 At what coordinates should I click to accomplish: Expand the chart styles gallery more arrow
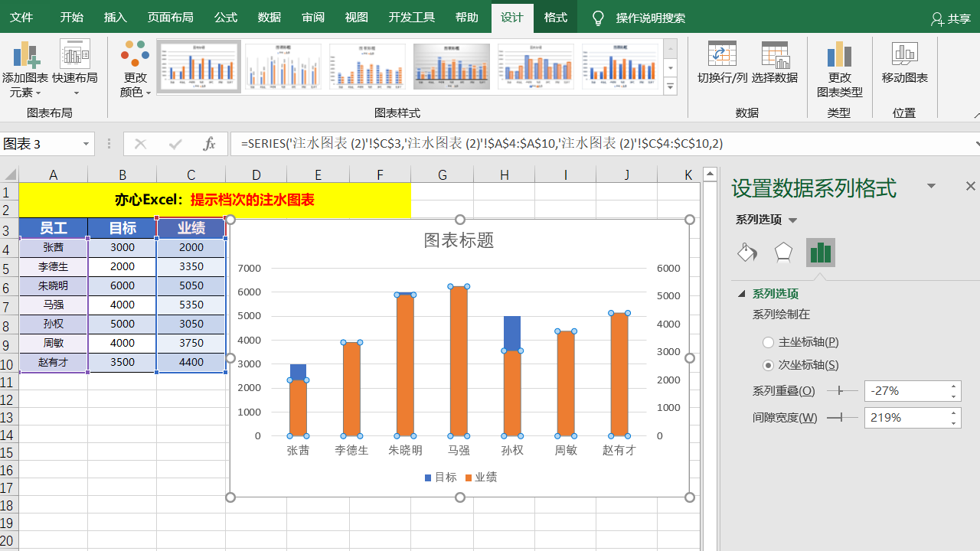click(x=671, y=86)
